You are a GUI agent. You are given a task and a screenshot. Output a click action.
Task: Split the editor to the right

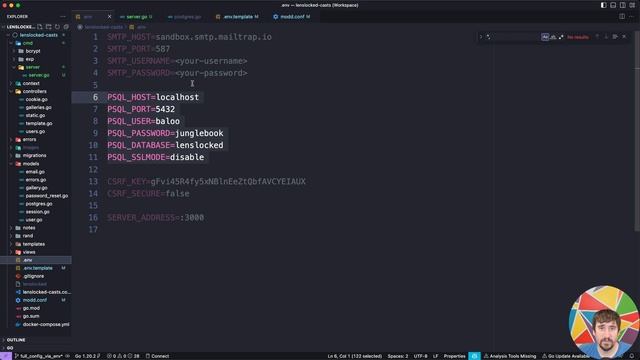coord(622,17)
